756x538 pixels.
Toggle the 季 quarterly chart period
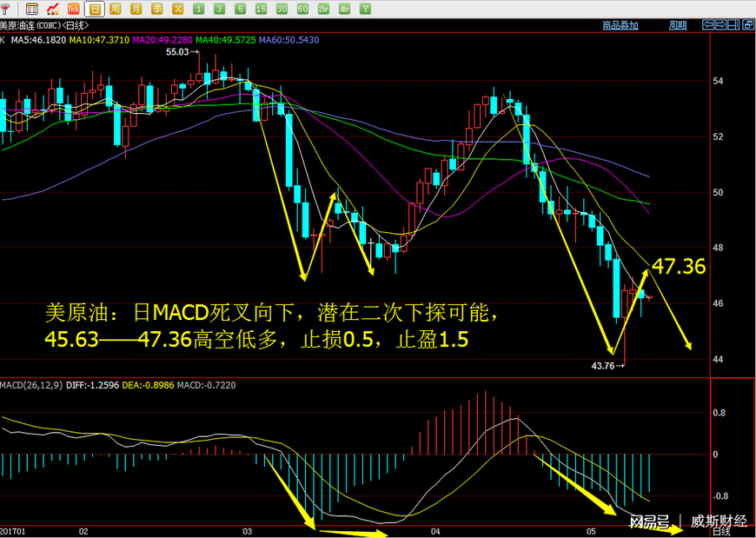coord(156,8)
